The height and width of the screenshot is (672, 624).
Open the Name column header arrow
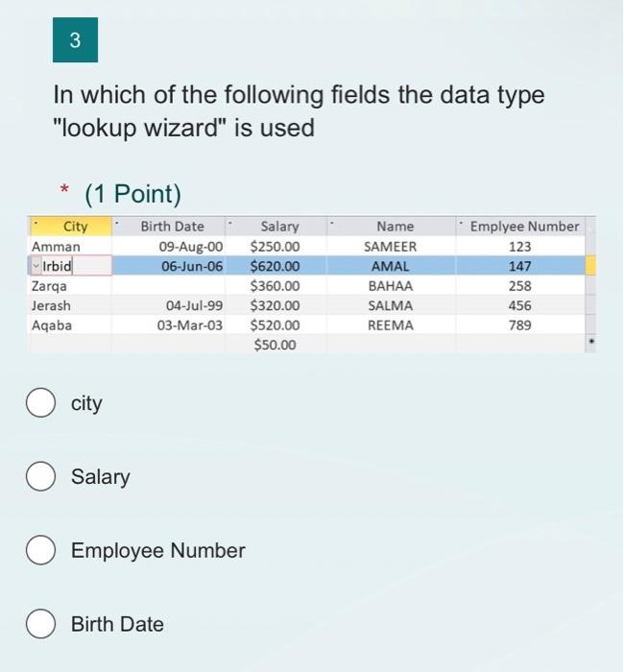click(x=332, y=223)
